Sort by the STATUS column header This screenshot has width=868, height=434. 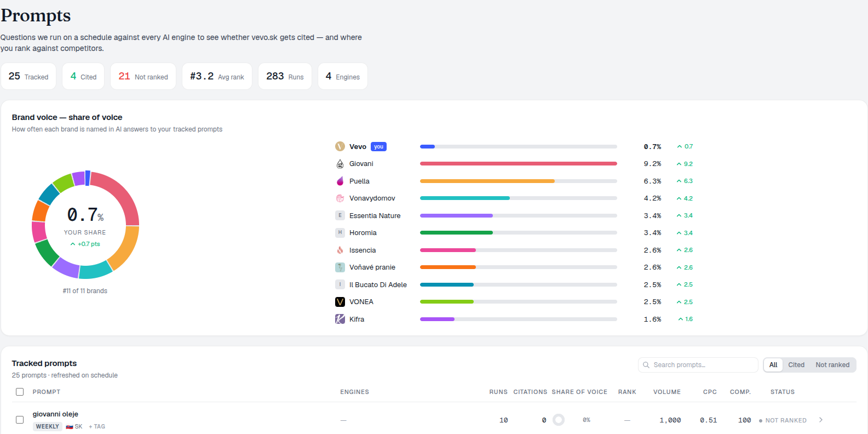(x=783, y=392)
